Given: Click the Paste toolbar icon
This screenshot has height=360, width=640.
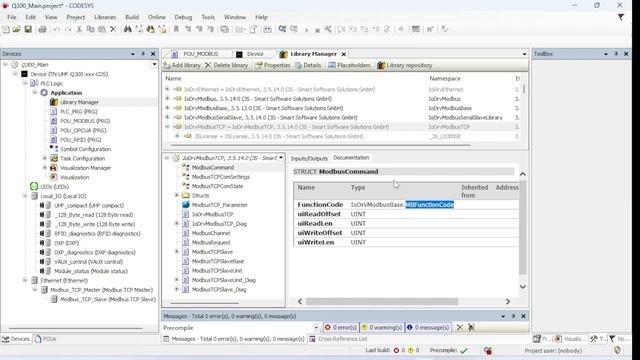Looking at the screenshot, I should point(102,29).
